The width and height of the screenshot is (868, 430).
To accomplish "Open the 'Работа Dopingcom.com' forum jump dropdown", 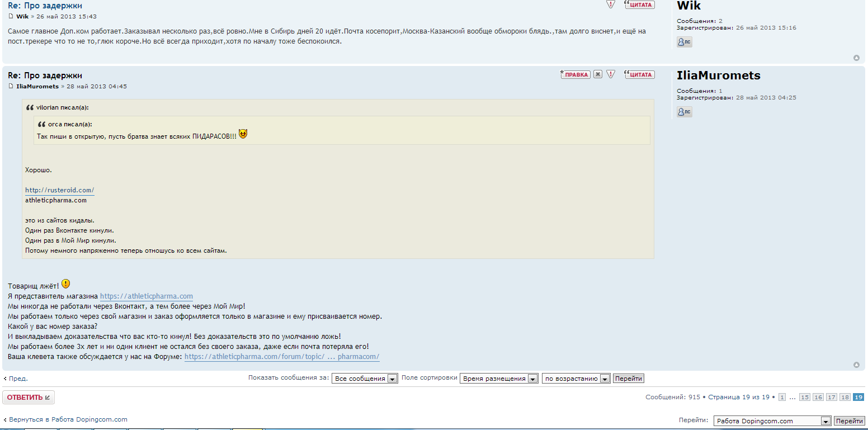I will click(772, 421).
